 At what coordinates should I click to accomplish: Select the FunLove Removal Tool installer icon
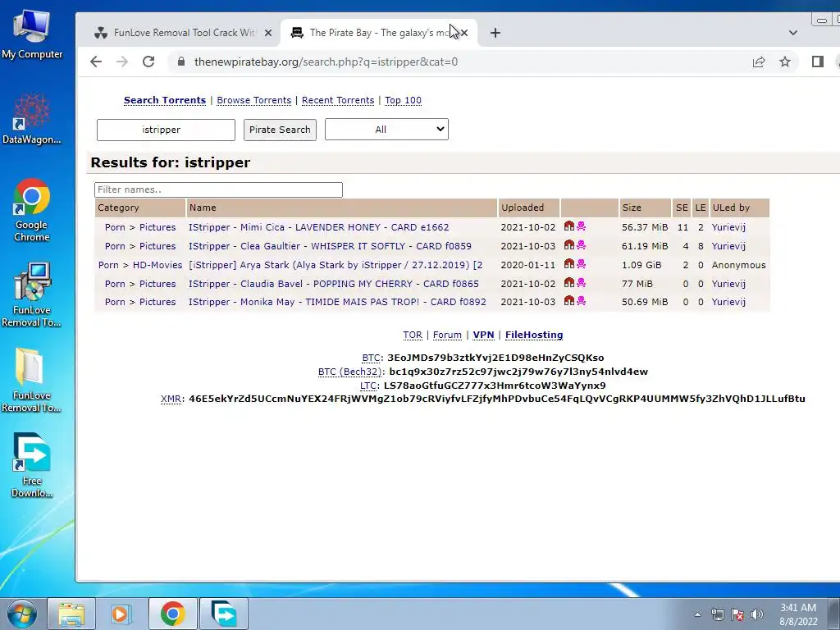(x=32, y=294)
